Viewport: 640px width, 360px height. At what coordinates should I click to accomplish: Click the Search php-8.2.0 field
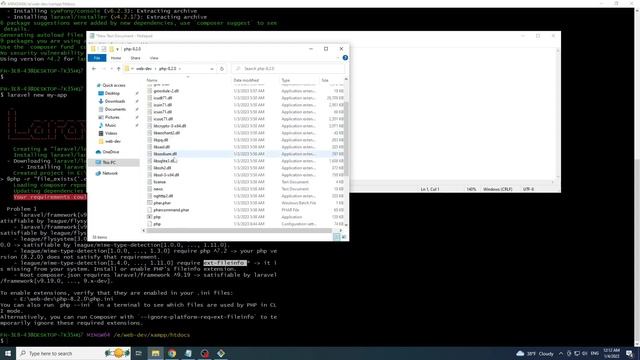pos(289,69)
